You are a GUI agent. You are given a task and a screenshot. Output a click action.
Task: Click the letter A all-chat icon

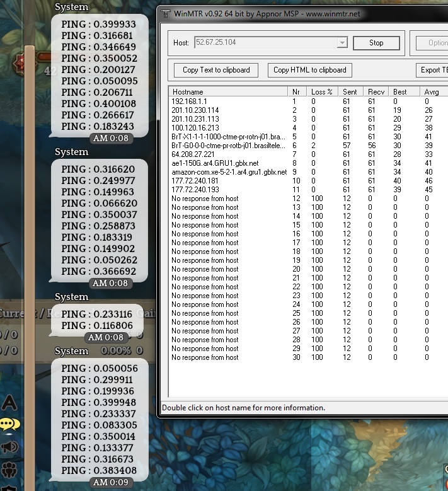[9, 402]
